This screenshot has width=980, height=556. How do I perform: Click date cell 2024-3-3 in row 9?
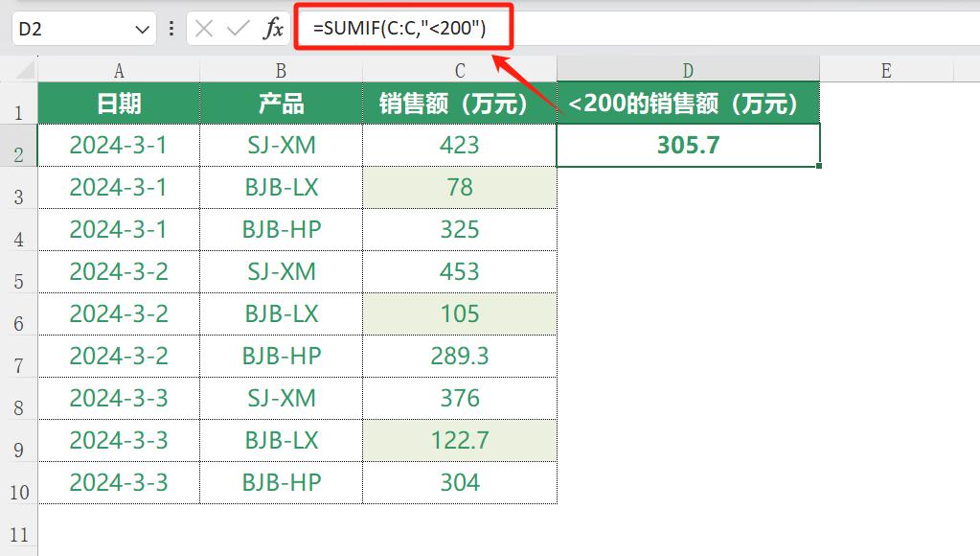(x=119, y=441)
